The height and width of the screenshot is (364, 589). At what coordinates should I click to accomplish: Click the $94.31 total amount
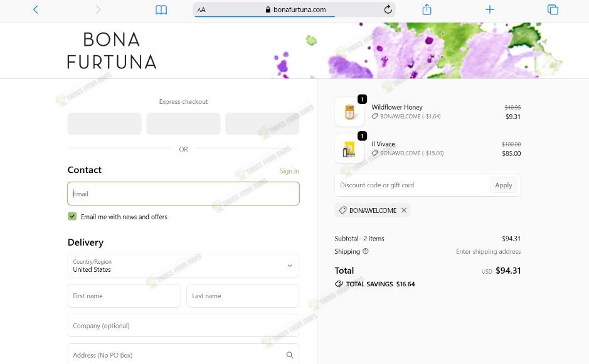508,271
